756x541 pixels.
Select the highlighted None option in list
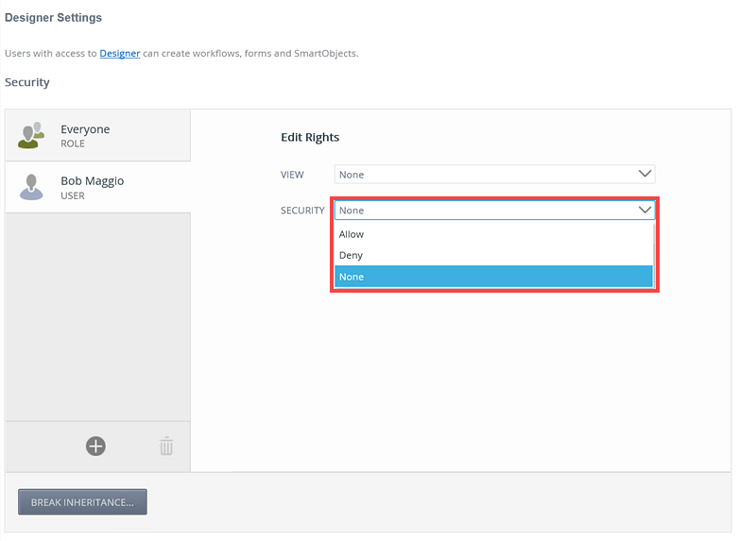click(x=352, y=277)
